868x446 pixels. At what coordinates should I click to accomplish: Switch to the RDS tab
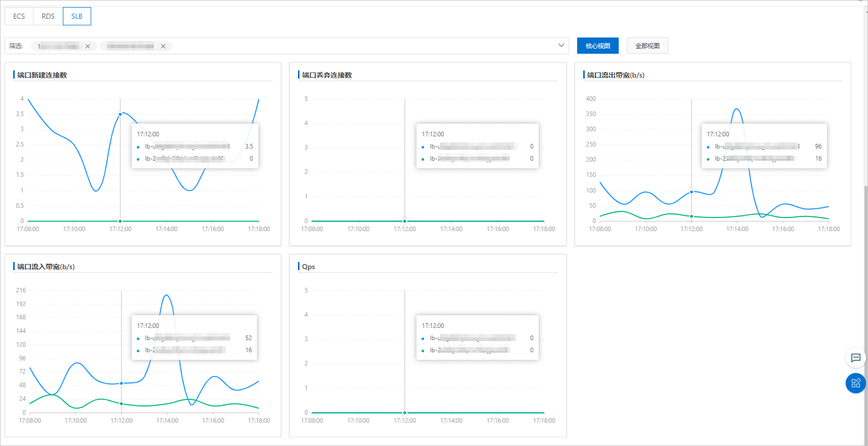pos(48,16)
